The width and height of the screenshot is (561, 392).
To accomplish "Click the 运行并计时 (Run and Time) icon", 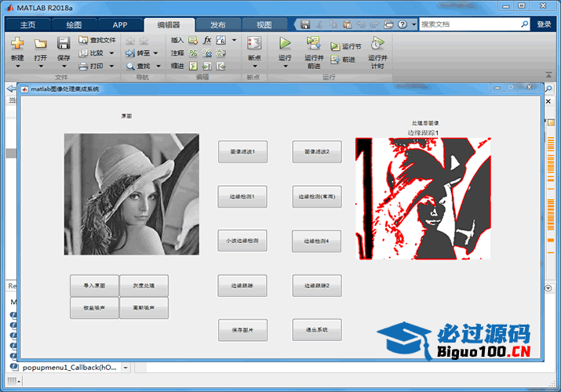I will click(377, 44).
